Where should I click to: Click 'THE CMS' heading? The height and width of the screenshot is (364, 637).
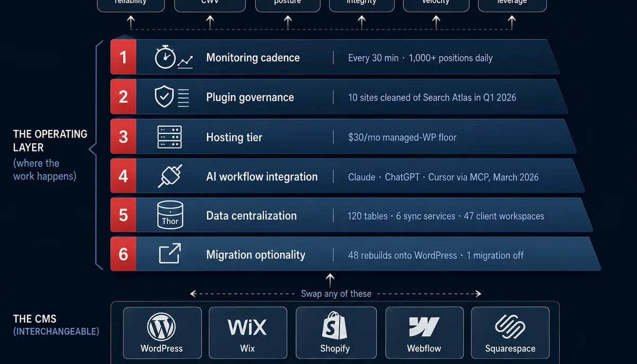coord(35,319)
